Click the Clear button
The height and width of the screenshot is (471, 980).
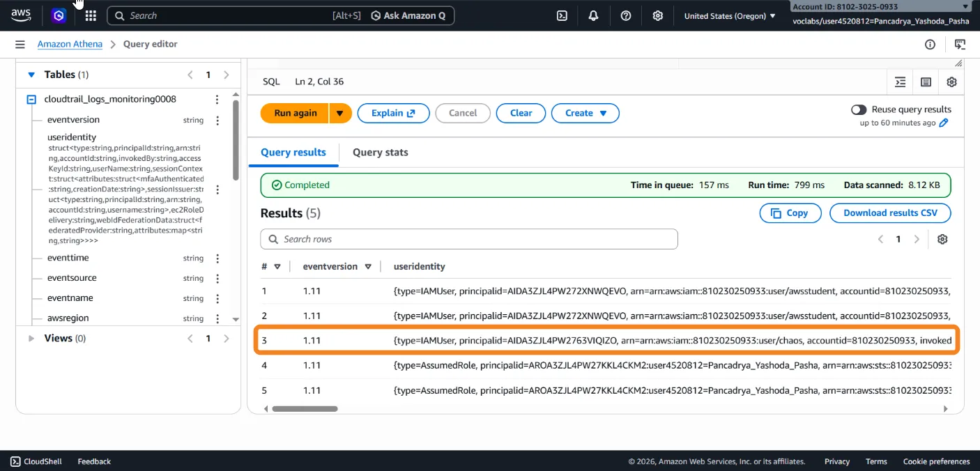tap(521, 113)
